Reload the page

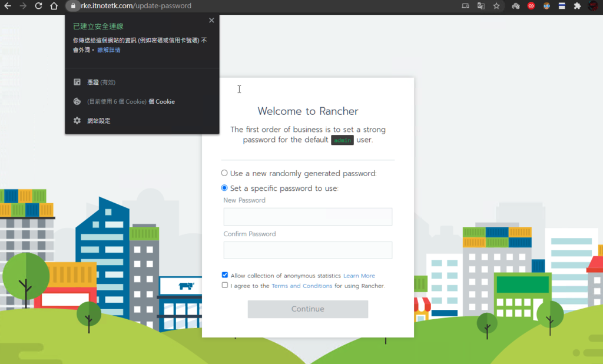38,6
